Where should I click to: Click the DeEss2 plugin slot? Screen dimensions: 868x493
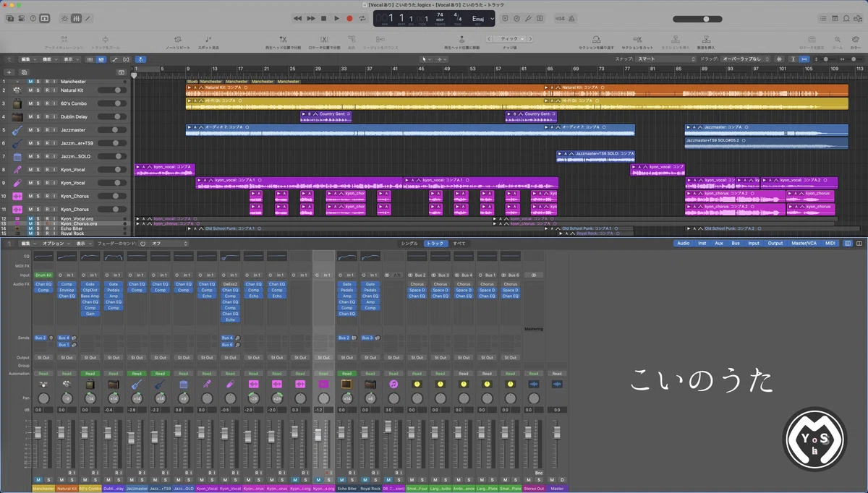coord(230,284)
